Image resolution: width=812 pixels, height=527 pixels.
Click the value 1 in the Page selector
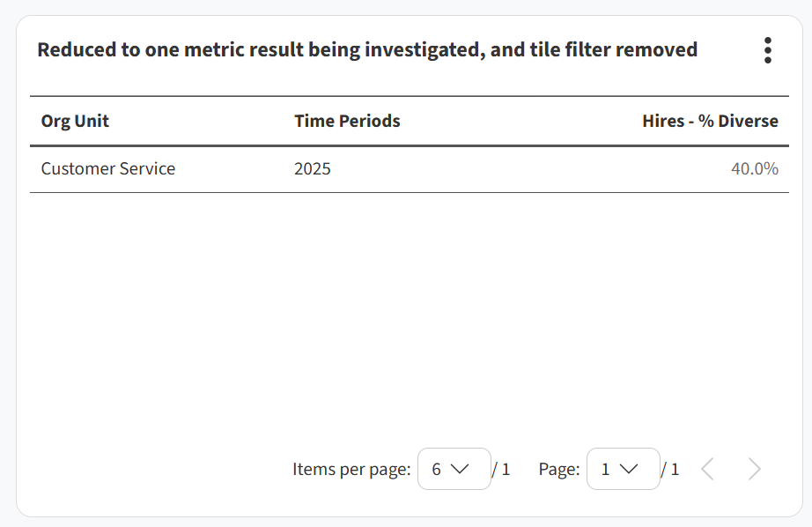(x=605, y=470)
